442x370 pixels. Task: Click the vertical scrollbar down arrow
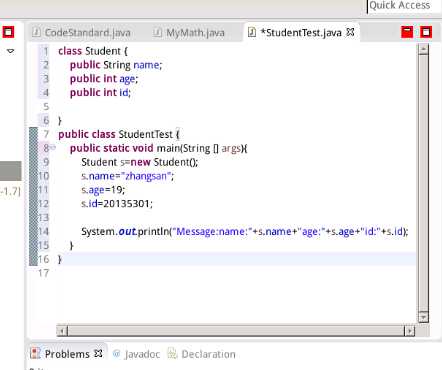click(x=423, y=317)
